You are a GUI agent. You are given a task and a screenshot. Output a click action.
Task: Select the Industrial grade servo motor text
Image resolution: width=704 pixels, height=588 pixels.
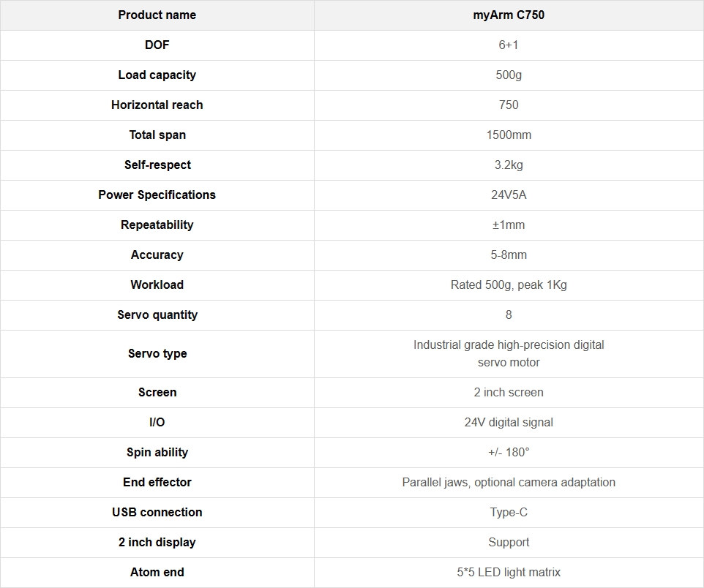coord(509,354)
